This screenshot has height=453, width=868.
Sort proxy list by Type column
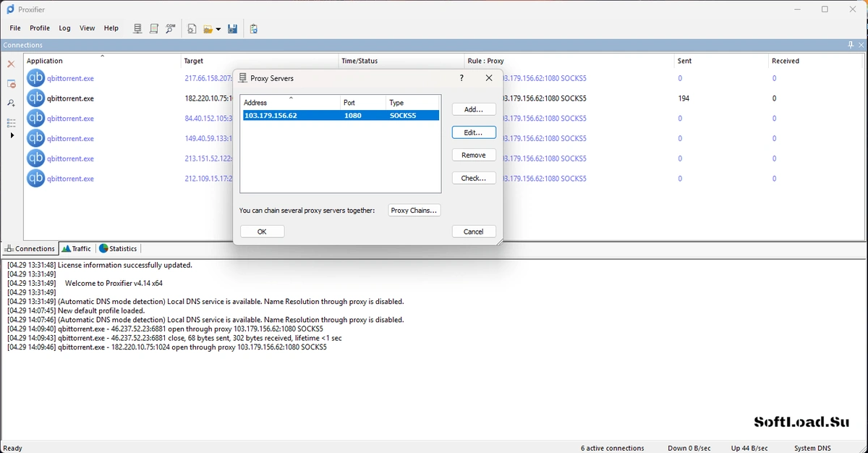pos(413,103)
